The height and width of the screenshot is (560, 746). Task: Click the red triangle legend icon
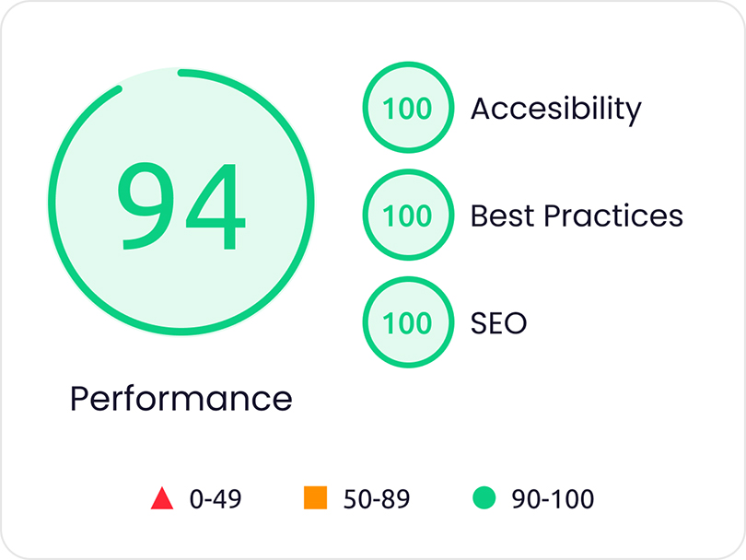(x=162, y=498)
